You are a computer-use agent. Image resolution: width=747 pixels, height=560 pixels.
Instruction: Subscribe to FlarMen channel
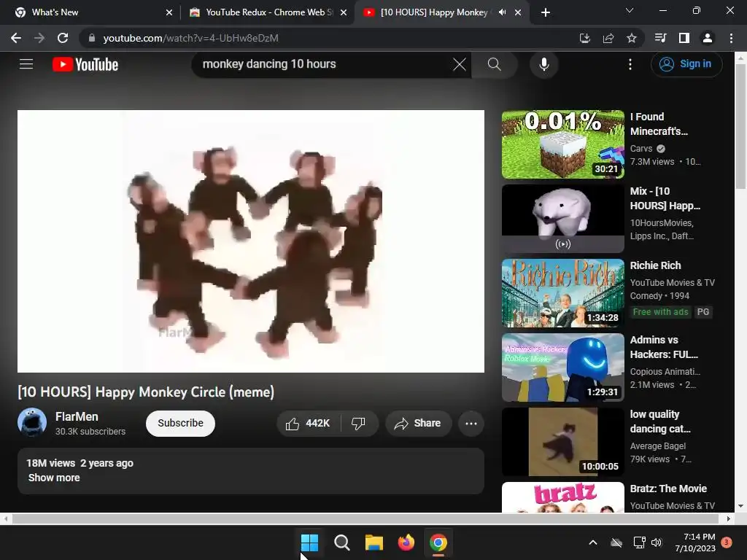180,424
